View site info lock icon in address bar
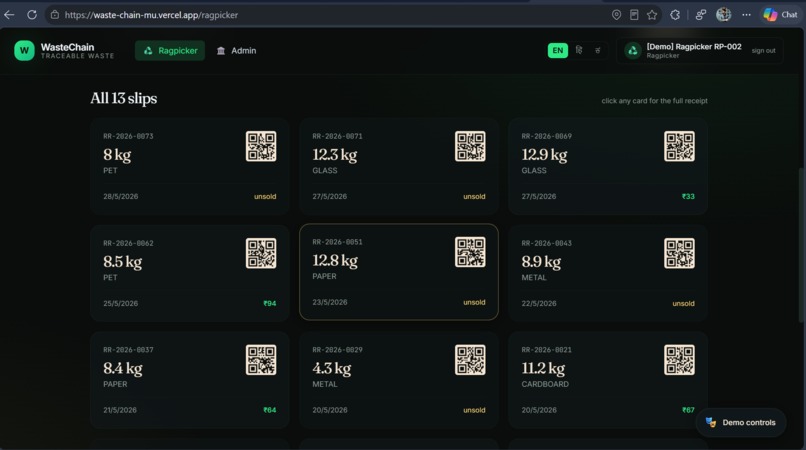Screen dimensions: 806x450 click(55, 15)
